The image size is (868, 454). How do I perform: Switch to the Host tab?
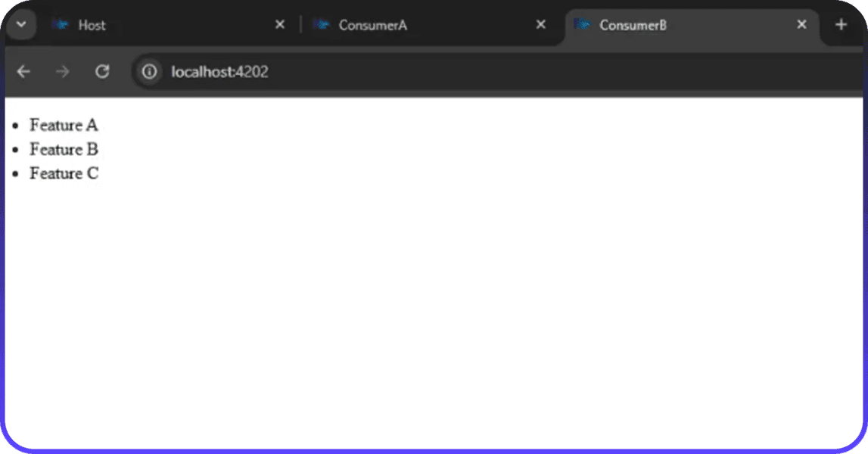(x=151, y=25)
